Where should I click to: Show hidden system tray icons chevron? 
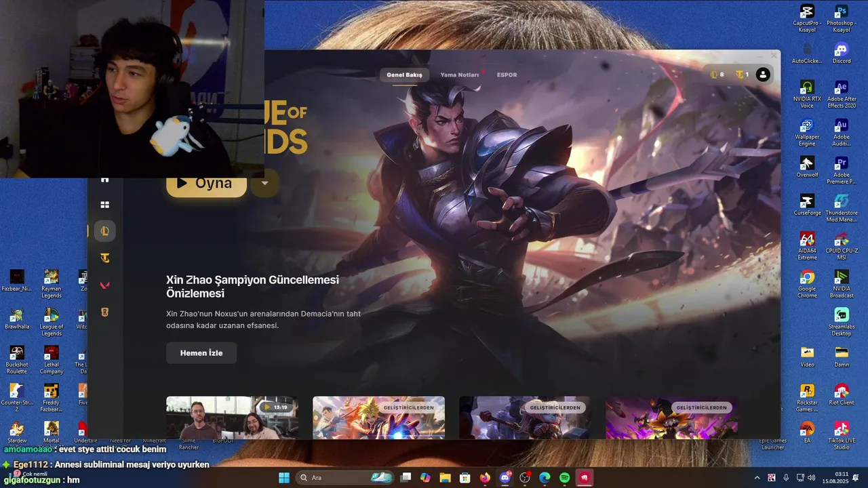point(757,478)
